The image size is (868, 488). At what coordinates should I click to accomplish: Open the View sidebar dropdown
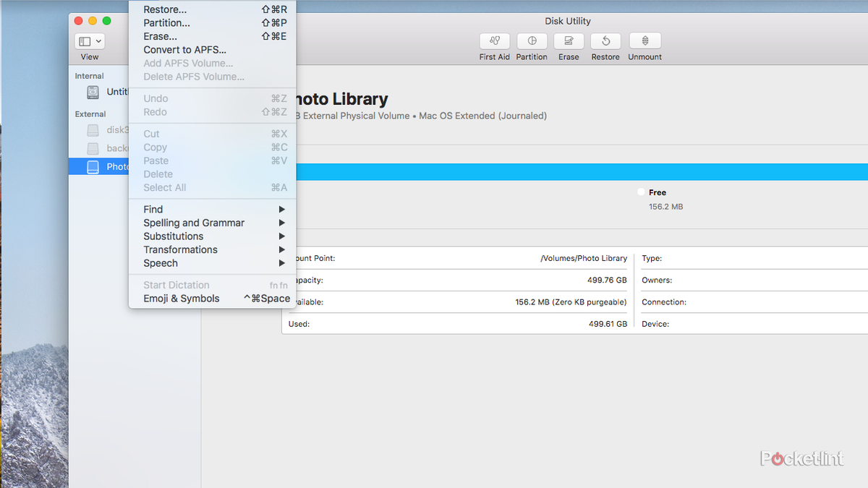pyautogui.click(x=90, y=41)
